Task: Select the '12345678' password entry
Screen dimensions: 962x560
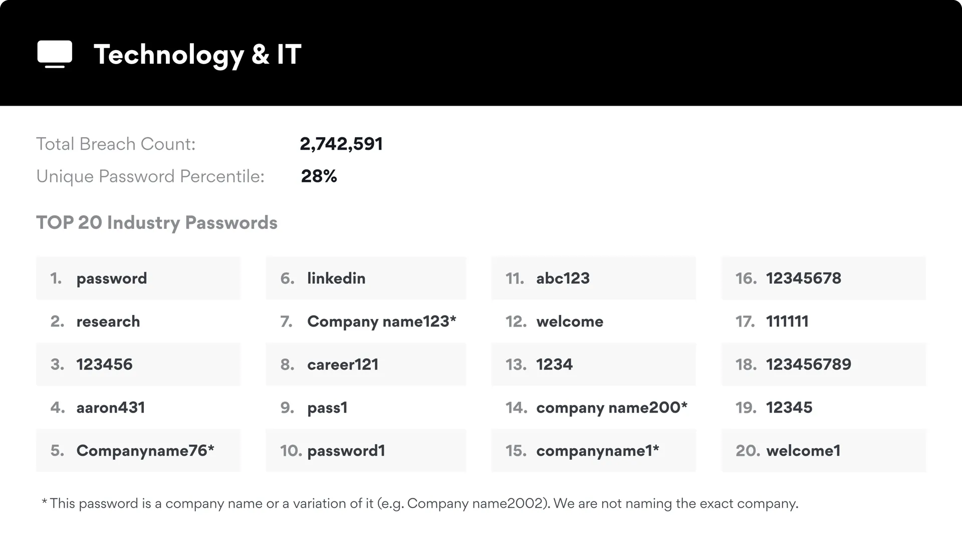Action: point(803,278)
